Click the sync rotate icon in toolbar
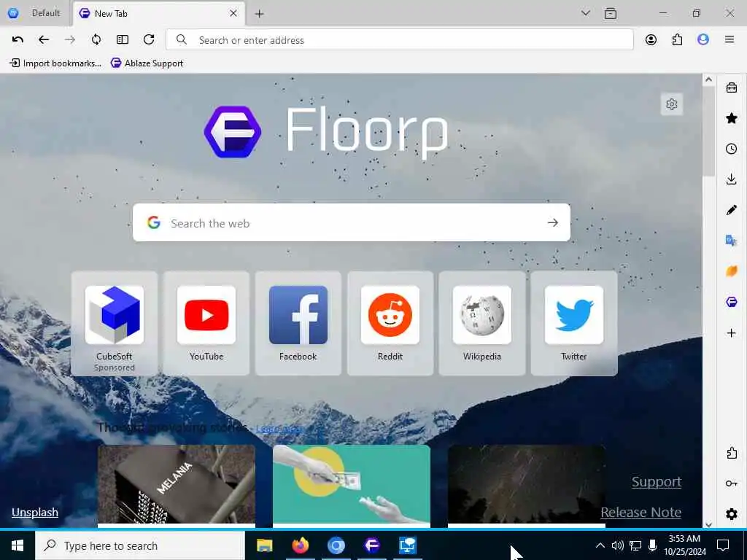This screenshot has width=747, height=560. (96, 39)
